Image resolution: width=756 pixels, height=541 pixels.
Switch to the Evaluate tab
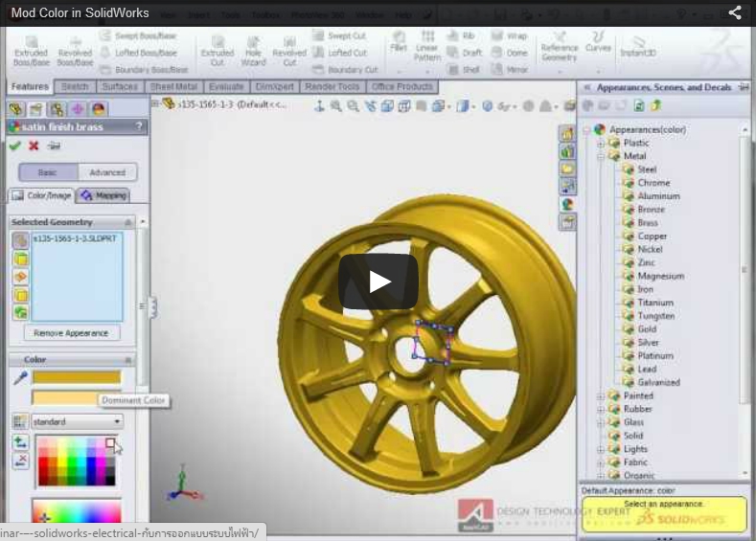click(226, 86)
